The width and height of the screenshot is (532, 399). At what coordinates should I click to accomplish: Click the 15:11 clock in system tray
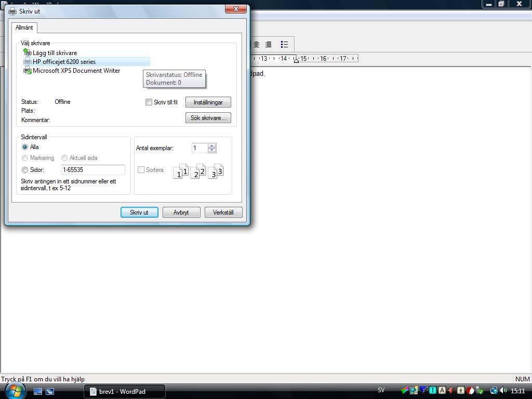518,391
